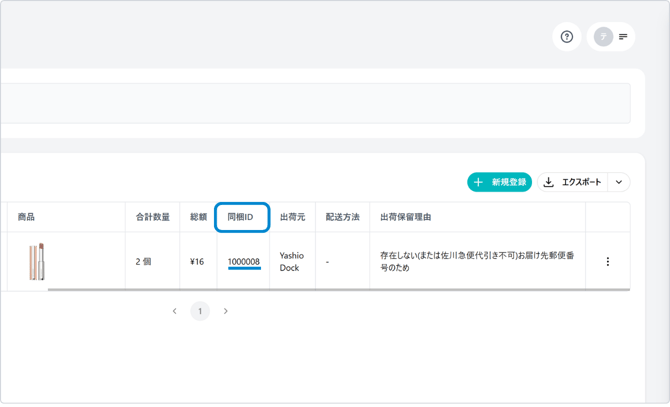Open the help question mark icon
This screenshot has width=670, height=407.
click(x=567, y=37)
